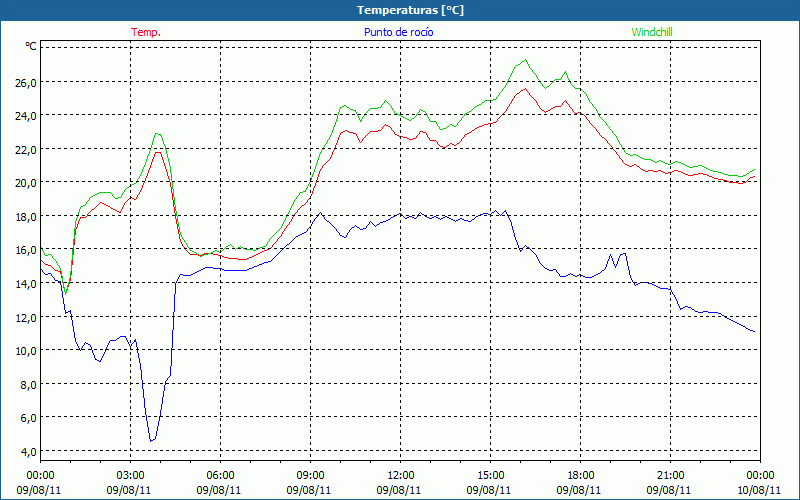Click the 6,0 y-axis value

coord(28,418)
